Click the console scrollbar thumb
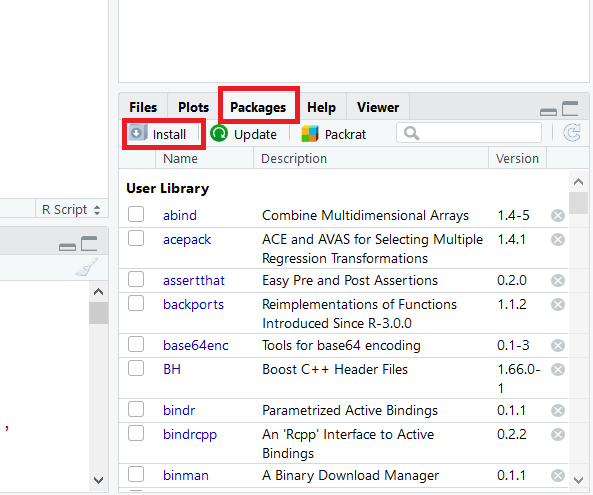593x495 pixels. 98,313
